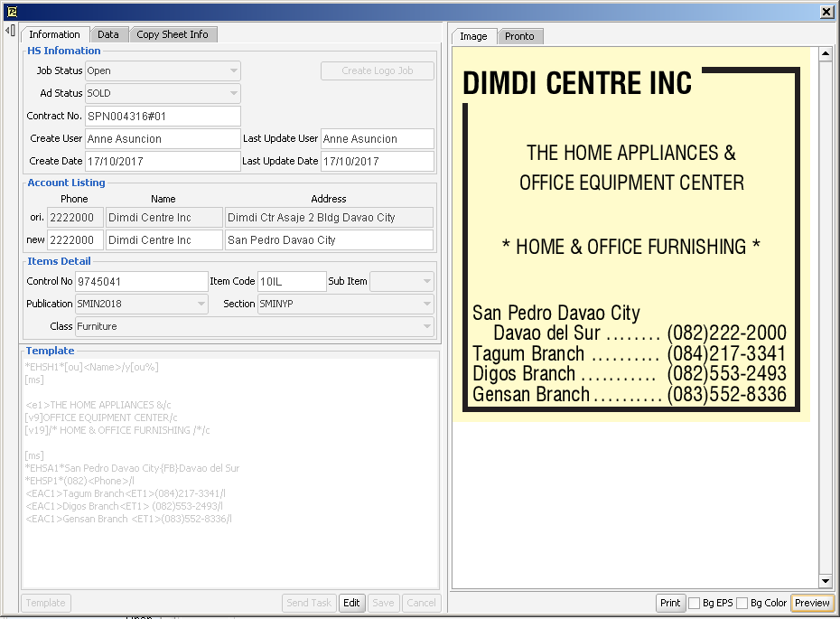Viewport: 840px width, 619px height.
Task: Click the Edit button
Action: pos(351,603)
